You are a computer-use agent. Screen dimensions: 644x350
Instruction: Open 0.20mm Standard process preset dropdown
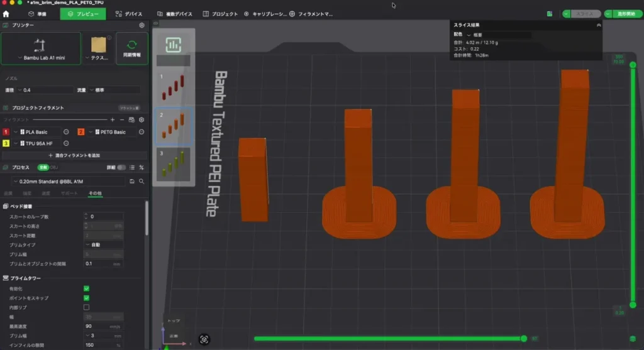point(68,182)
